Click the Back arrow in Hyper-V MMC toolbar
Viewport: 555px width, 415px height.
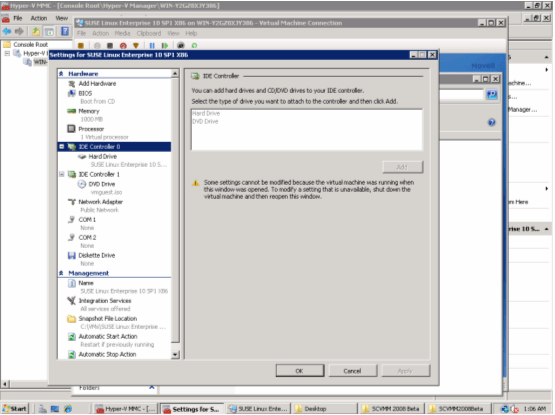pos(7,32)
